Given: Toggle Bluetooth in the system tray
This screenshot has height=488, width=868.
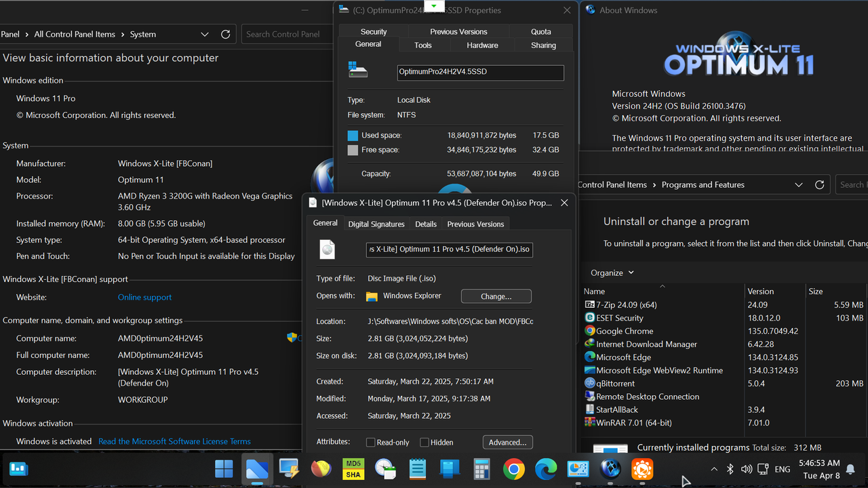Looking at the screenshot, I should tap(730, 468).
